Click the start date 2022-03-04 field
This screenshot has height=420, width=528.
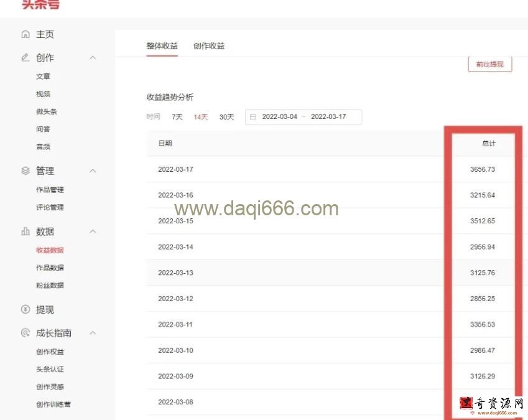click(279, 116)
